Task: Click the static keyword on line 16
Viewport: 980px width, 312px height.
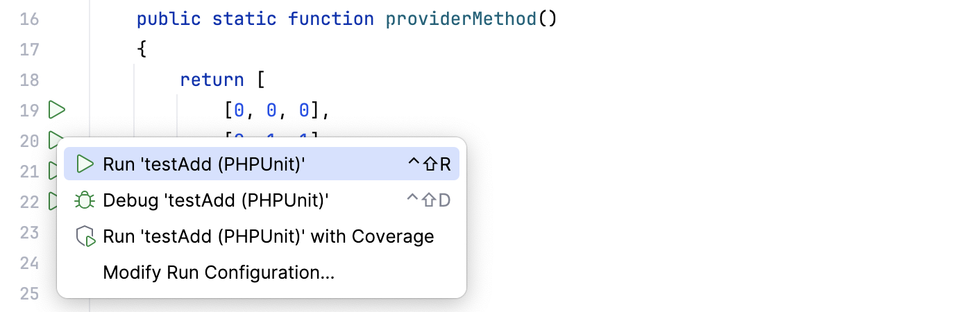Action: pyautogui.click(x=244, y=19)
